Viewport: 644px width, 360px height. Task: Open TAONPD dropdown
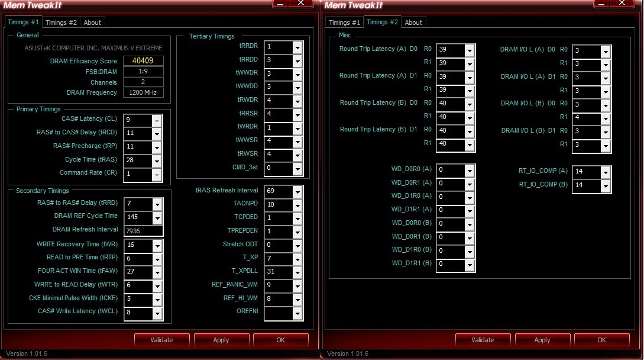coord(297,205)
